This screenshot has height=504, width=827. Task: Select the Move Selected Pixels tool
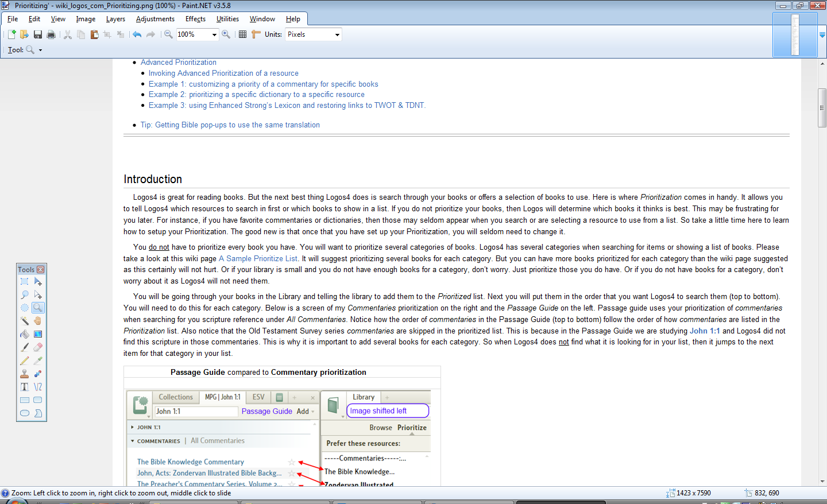[38, 281]
